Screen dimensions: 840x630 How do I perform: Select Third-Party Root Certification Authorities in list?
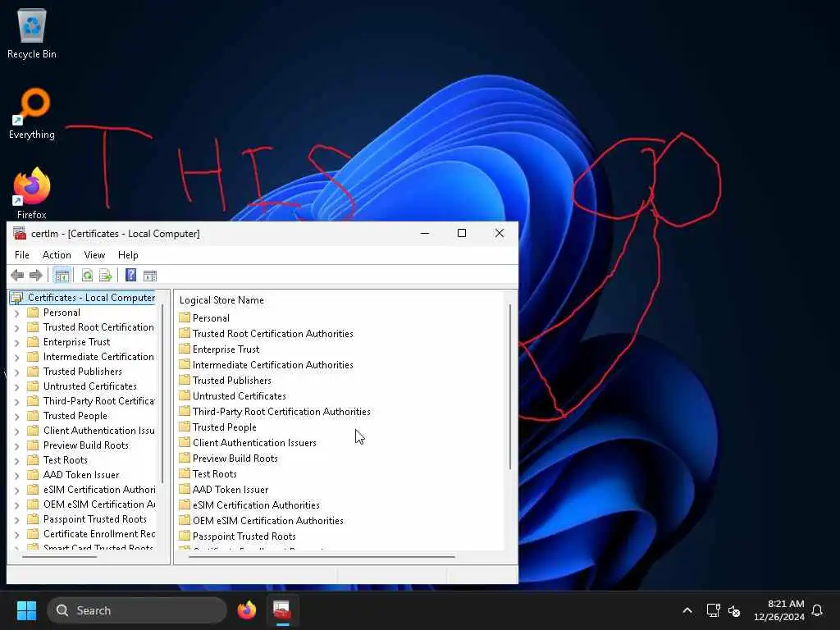click(281, 412)
